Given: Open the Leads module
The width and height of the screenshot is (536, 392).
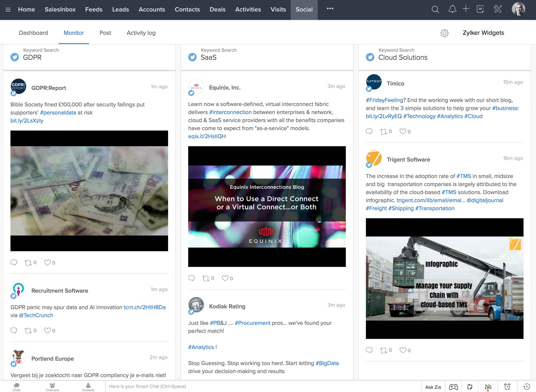Looking at the screenshot, I should [120, 9].
